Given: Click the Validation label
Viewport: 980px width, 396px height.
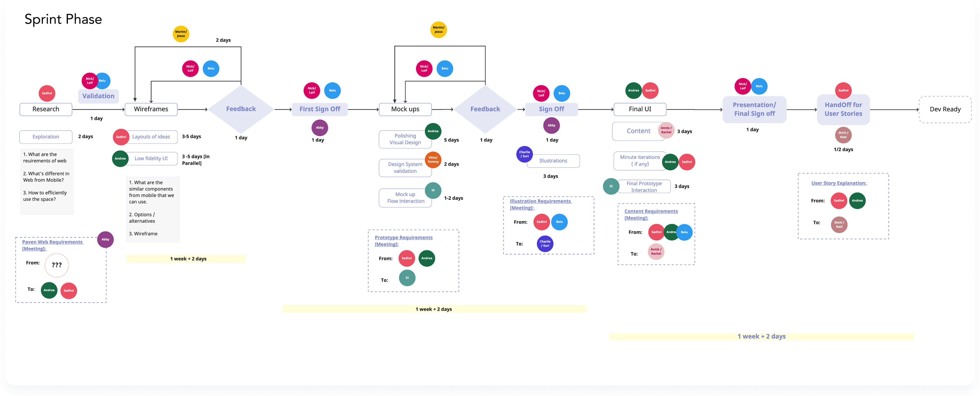Looking at the screenshot, I should point(98,96).
